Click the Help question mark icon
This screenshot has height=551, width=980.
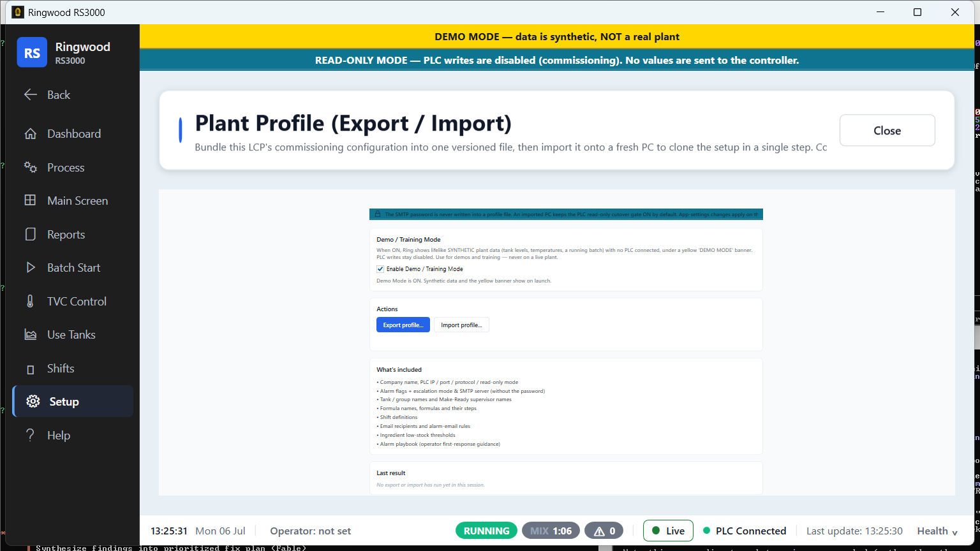[30, 435]
